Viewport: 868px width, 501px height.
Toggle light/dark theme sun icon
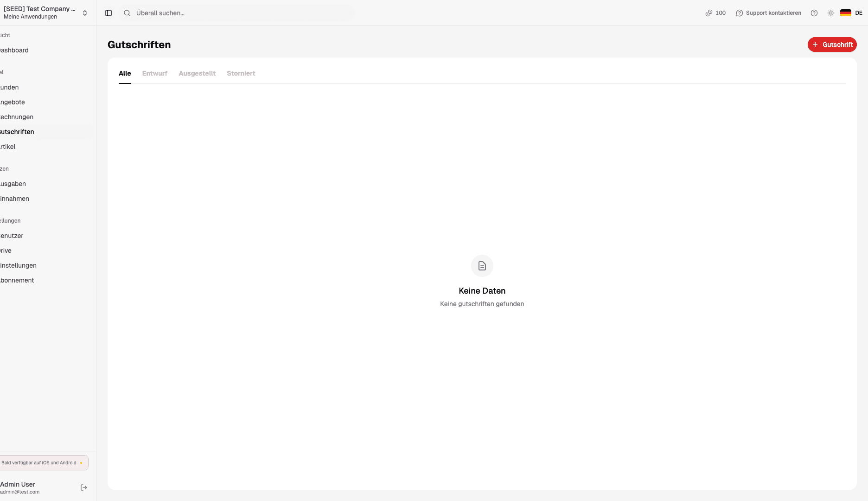point(831,13)
